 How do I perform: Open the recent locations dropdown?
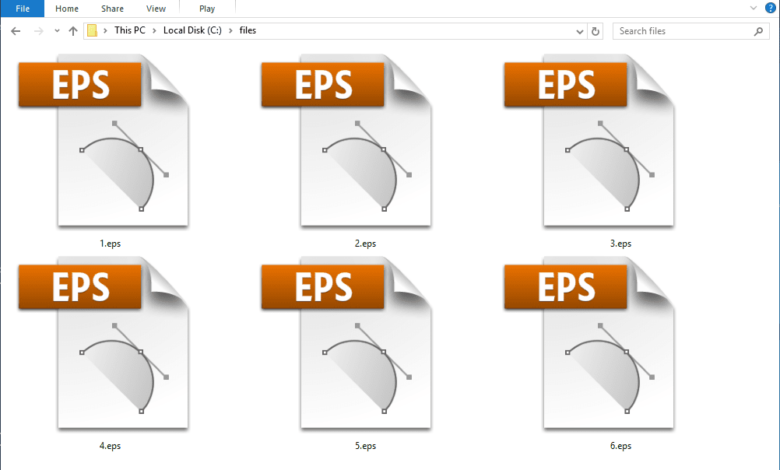pos(55,31)
